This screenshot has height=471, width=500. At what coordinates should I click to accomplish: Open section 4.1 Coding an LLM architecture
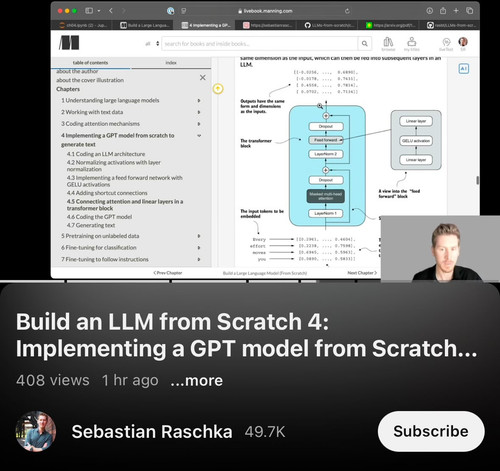click(x=106, y=154)
